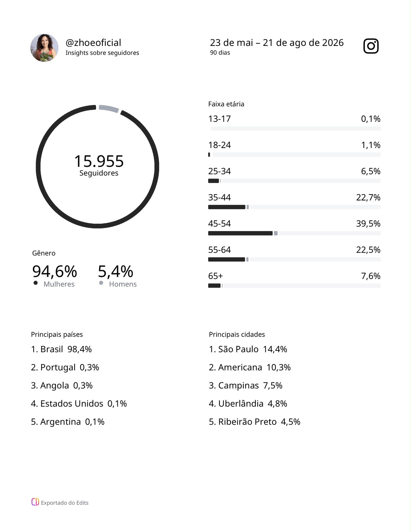This screenshot has height=532, width=411.
Task: Select the 55-64 age range bar
Action: coord(294,259)
